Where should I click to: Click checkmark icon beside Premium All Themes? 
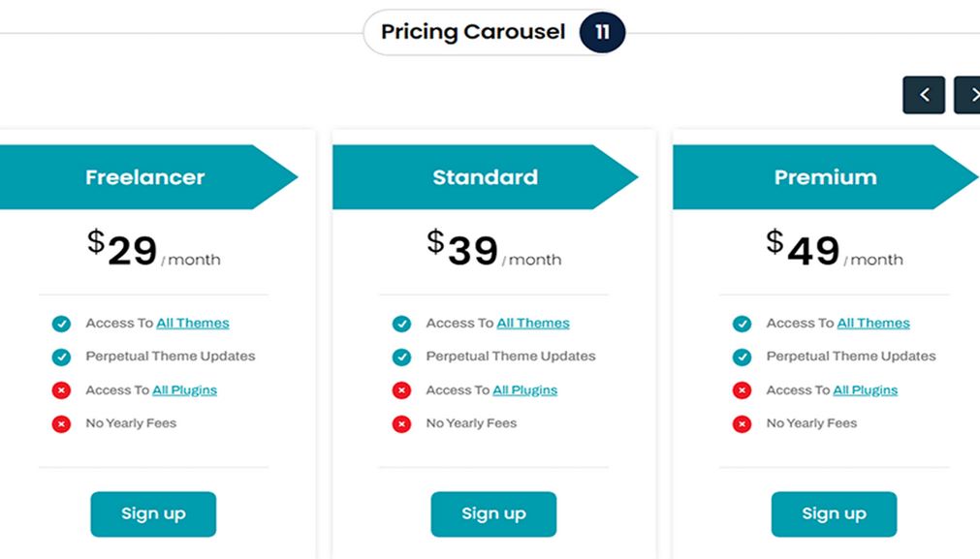pyautogui.click(x=742, y=324)
